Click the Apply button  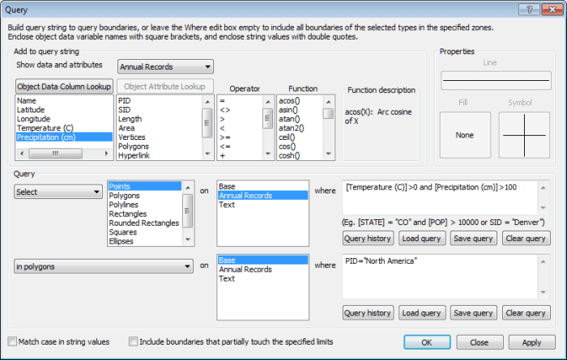tap(532, 342)
